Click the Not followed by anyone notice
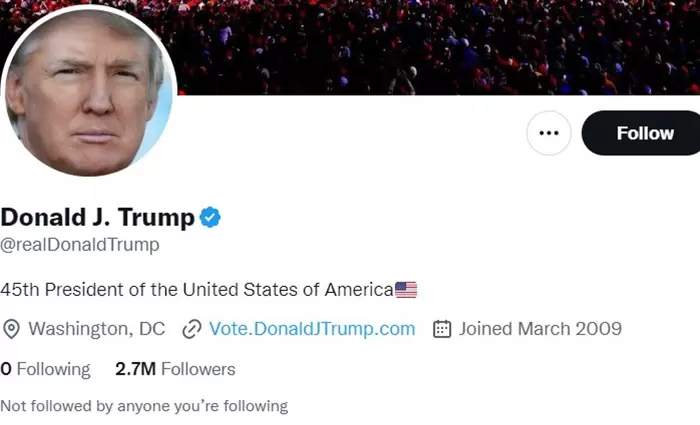Screen dimensions: 700x425 click(144, 406)
